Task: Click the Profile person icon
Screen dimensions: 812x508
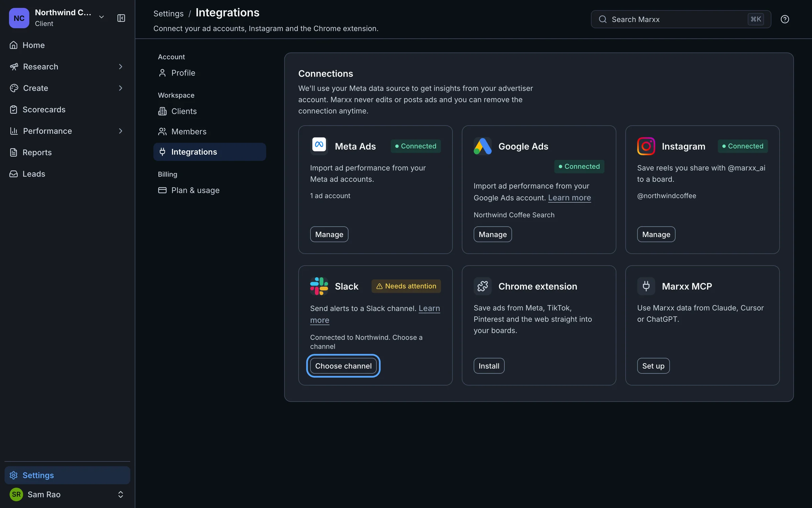Action: pyautogui.click(x=162, y=73)
